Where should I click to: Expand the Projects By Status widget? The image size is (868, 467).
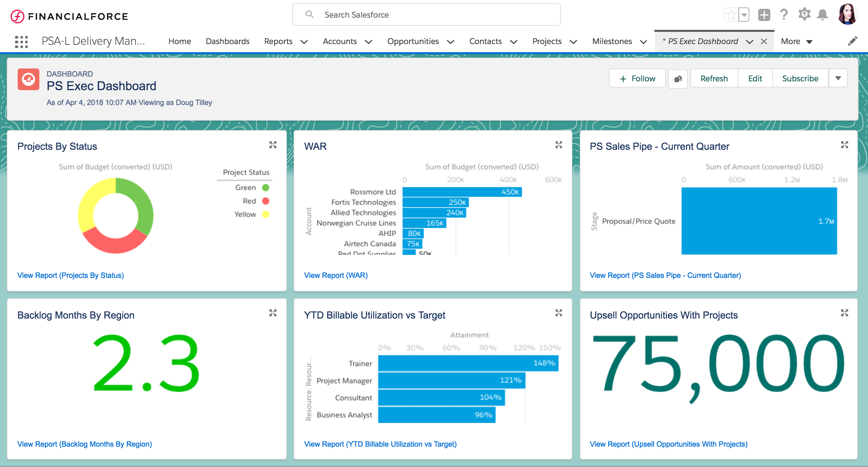(x=273, y=145)
